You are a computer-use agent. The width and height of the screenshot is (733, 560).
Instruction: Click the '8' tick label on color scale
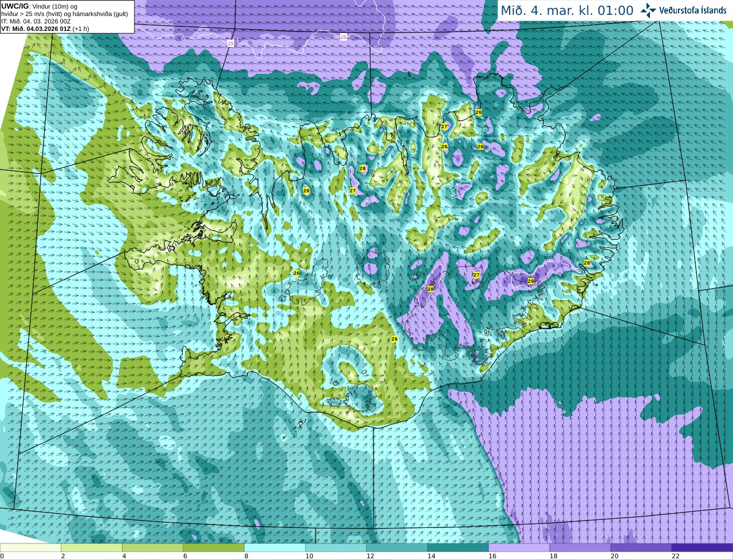[246, 556]
